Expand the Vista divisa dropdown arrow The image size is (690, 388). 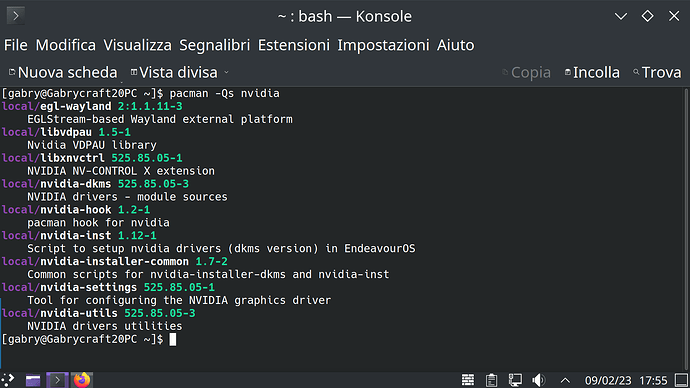(x=226, y=73)
